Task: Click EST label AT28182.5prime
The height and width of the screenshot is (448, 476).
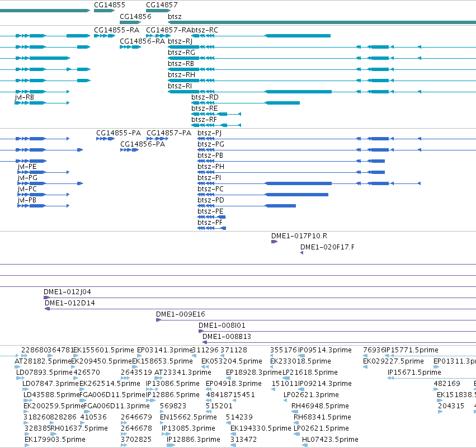Action: coord(43,362)
